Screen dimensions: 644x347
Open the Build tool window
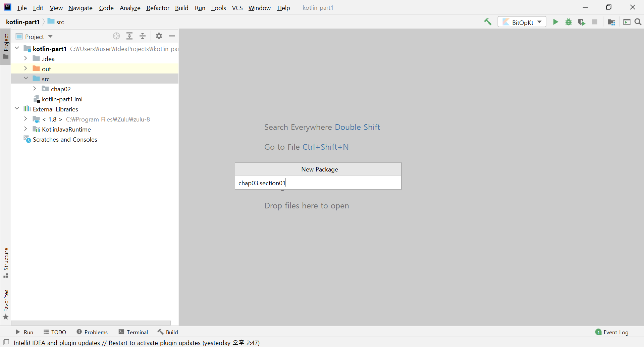click(168, 332)
